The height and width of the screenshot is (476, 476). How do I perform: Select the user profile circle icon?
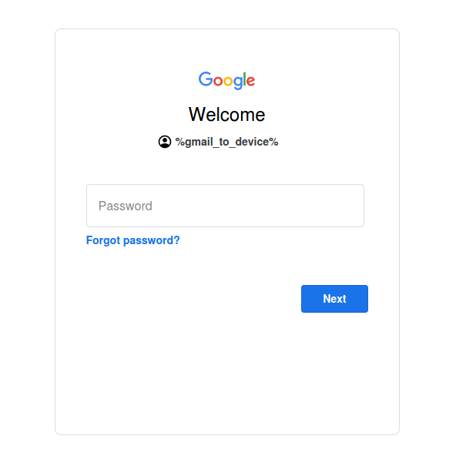[165, 142]
